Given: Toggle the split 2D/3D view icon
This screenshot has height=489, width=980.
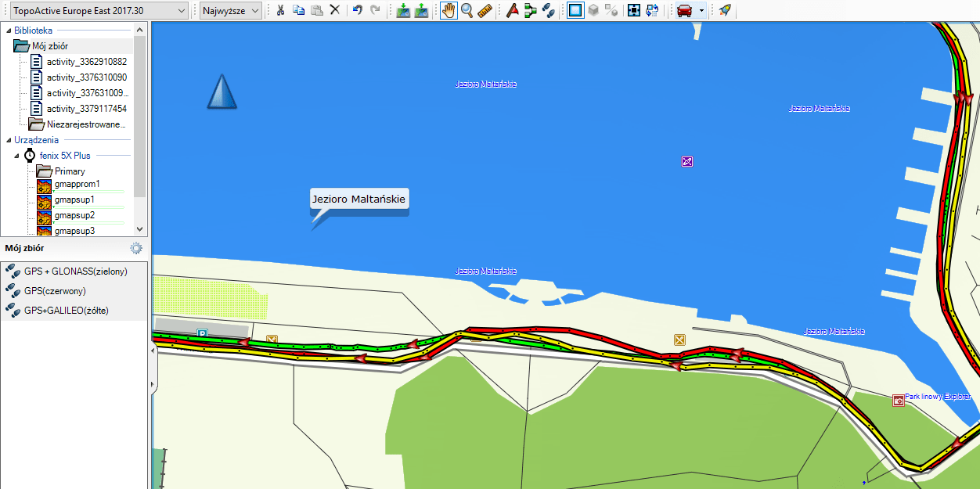Looking at the screenshot, I should tap(612, 10).
